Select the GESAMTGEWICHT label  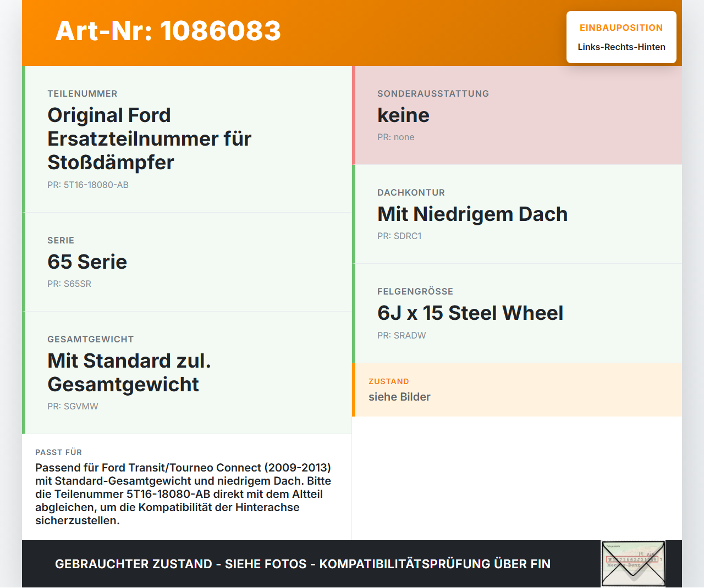[x=91, y=339]
